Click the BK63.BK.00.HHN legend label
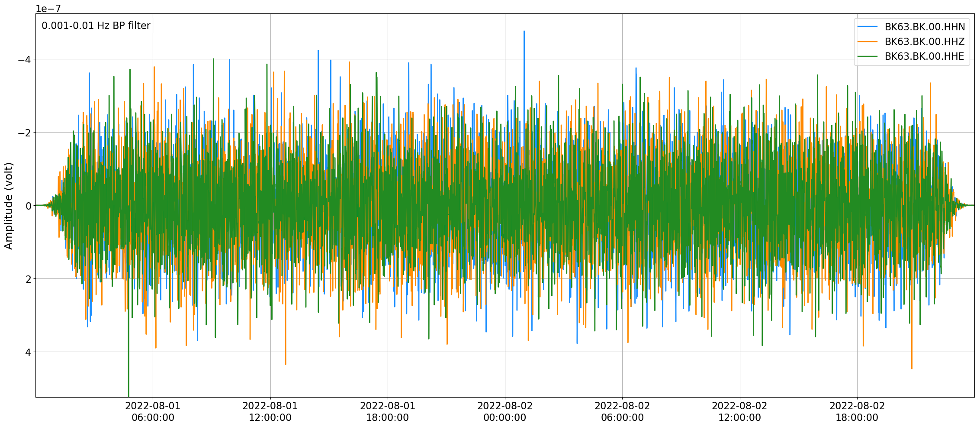 tap(925, 27)
